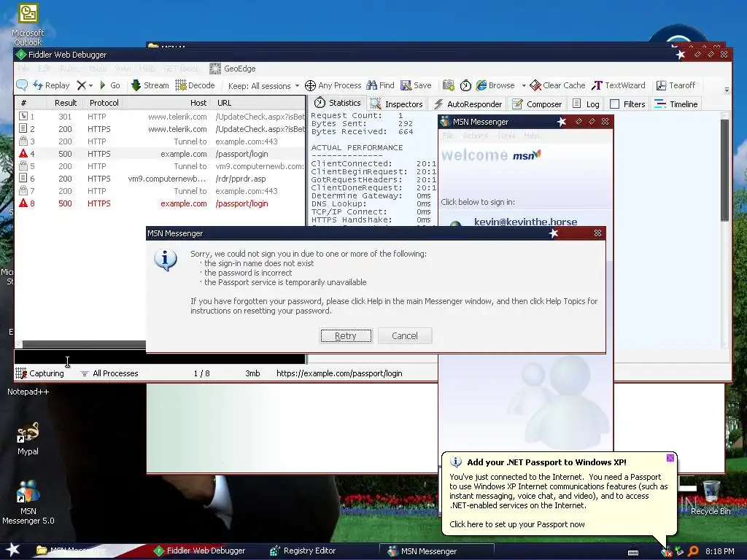Click Replay in Fiddler toolbar

pos(51,85)
